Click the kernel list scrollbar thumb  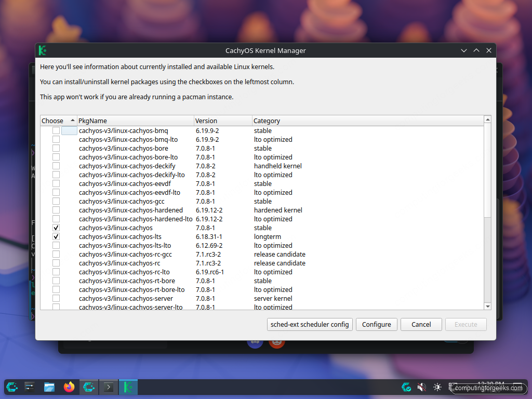coord(487,170)
